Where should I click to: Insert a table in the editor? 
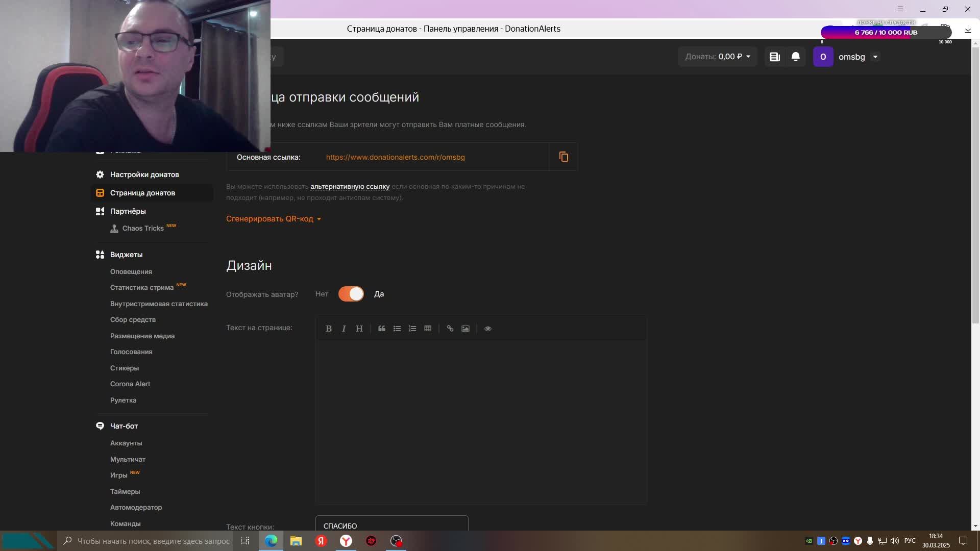[428, 329]
